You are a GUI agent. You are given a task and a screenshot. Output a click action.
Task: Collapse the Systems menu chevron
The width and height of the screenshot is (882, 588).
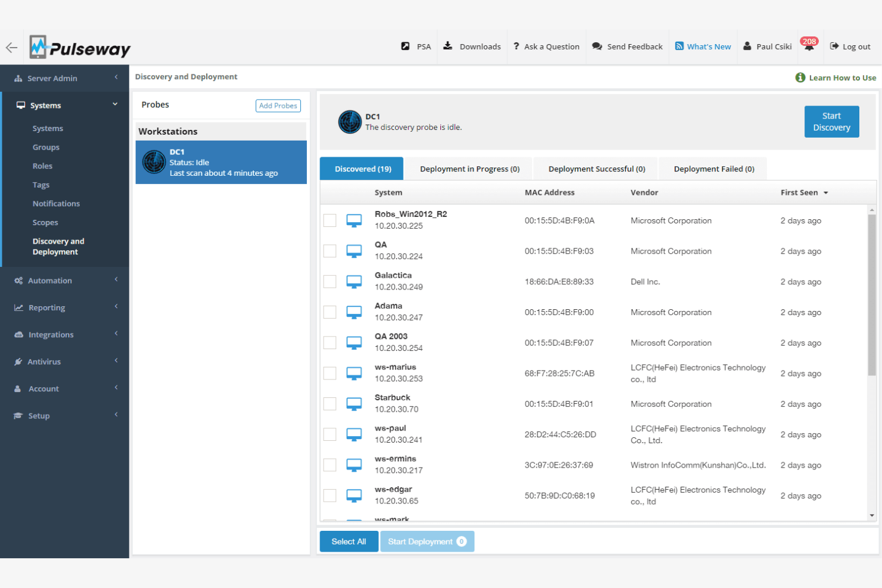[x=115, y=104]
